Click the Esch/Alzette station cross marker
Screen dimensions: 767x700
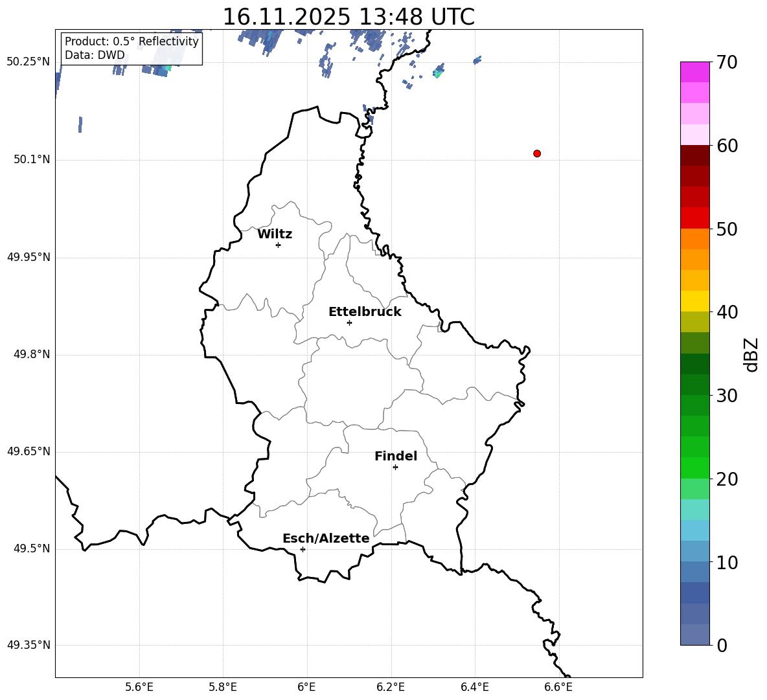303,549
